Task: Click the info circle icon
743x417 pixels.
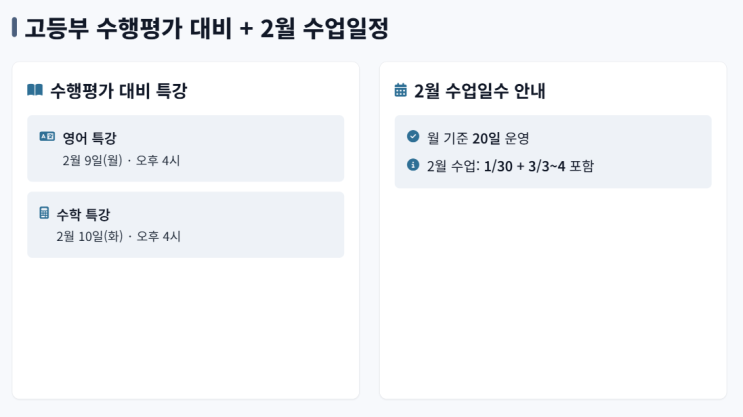Action: click(x=413, y=165)
